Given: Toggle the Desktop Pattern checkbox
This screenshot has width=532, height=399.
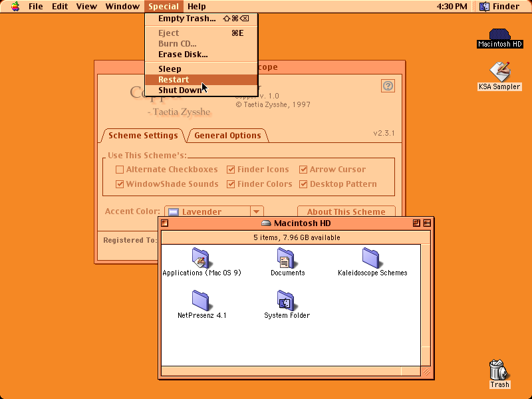Looking at the screenshot, I should pyautogui.click(x=303, y=184).
